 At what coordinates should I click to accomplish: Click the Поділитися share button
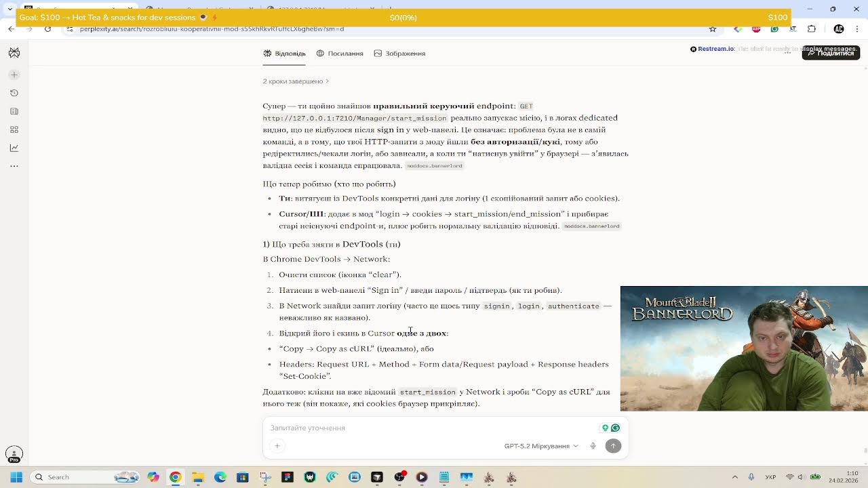[831, 53]
